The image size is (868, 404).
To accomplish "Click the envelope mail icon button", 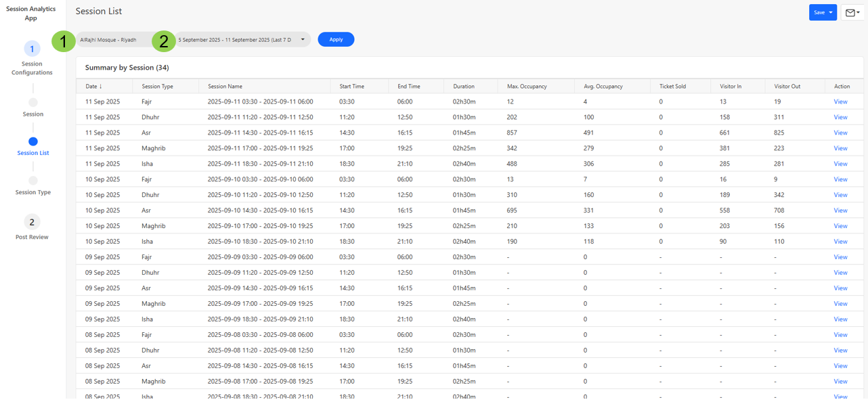I will pyautogui.click(x=852, y=13).
